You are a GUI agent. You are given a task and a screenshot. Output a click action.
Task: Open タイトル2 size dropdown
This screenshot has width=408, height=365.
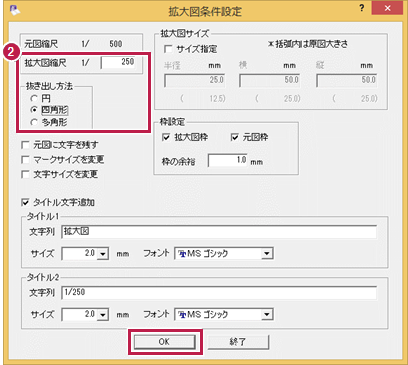coord(103,315)
